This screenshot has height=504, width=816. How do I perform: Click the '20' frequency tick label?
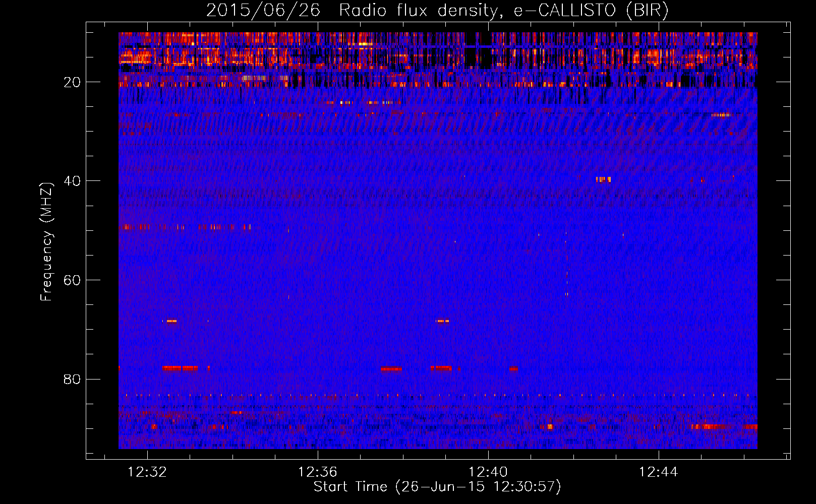click(72, 82)
